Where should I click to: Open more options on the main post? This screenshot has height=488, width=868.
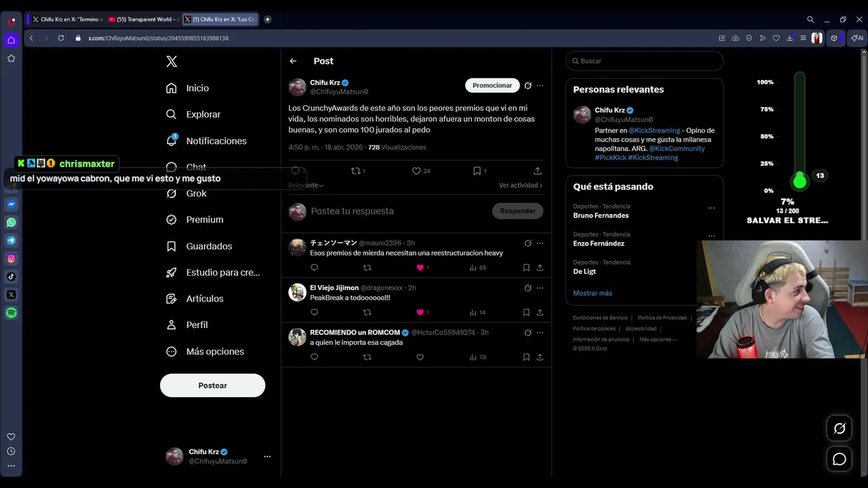point(540,85)
